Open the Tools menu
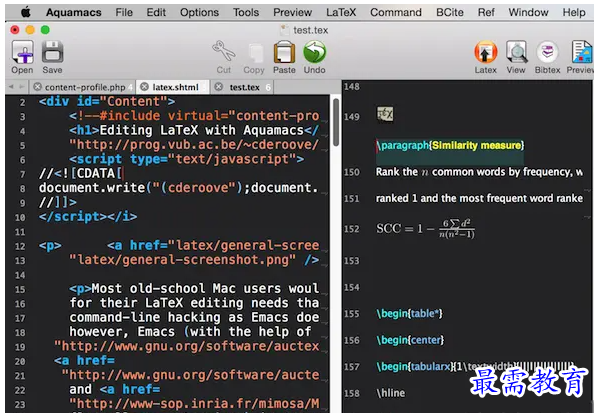Image resolution: width=594 pixels, height=413 pixels. point(246,13)
